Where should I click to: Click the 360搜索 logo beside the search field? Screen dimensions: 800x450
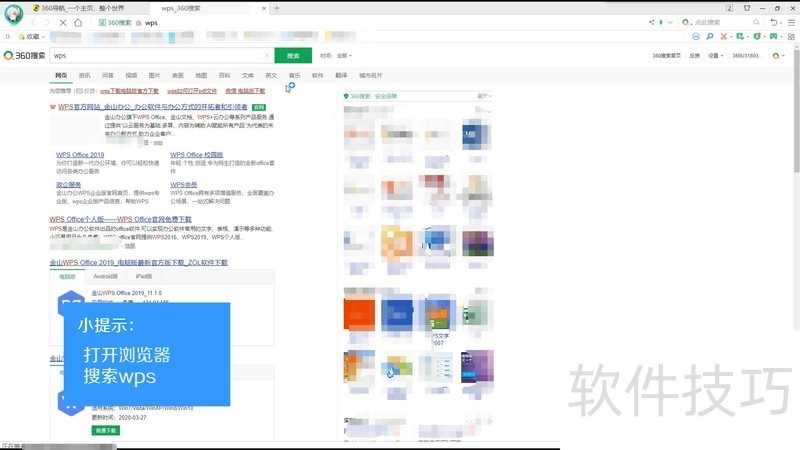pos(24,56)
